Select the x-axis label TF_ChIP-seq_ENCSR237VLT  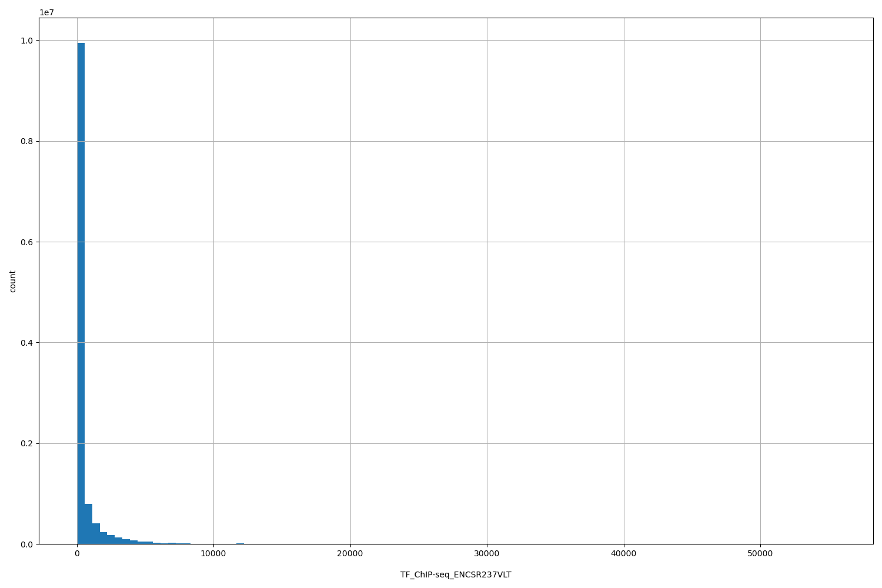click(456, 574)
